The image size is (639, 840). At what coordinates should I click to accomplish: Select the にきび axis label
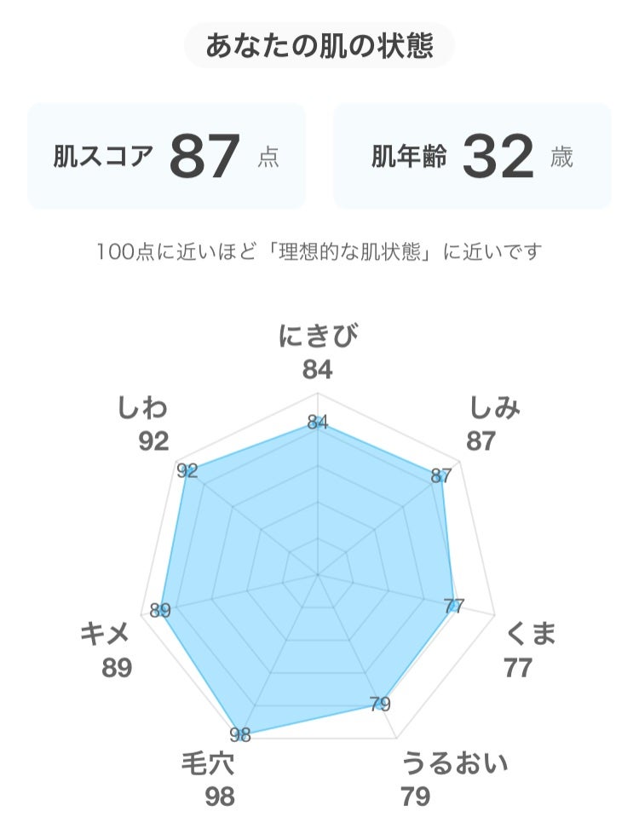318,337
